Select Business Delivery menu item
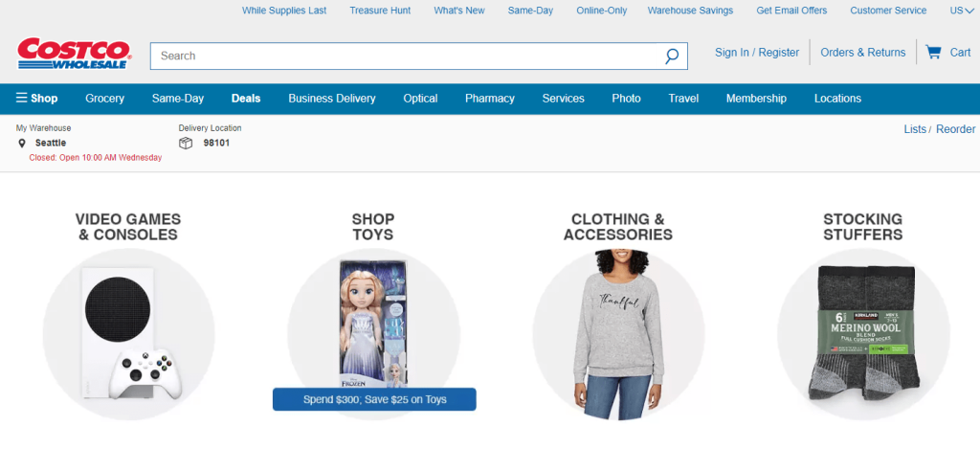This screenshot has width=980, height=471. [x=332, y=99]
